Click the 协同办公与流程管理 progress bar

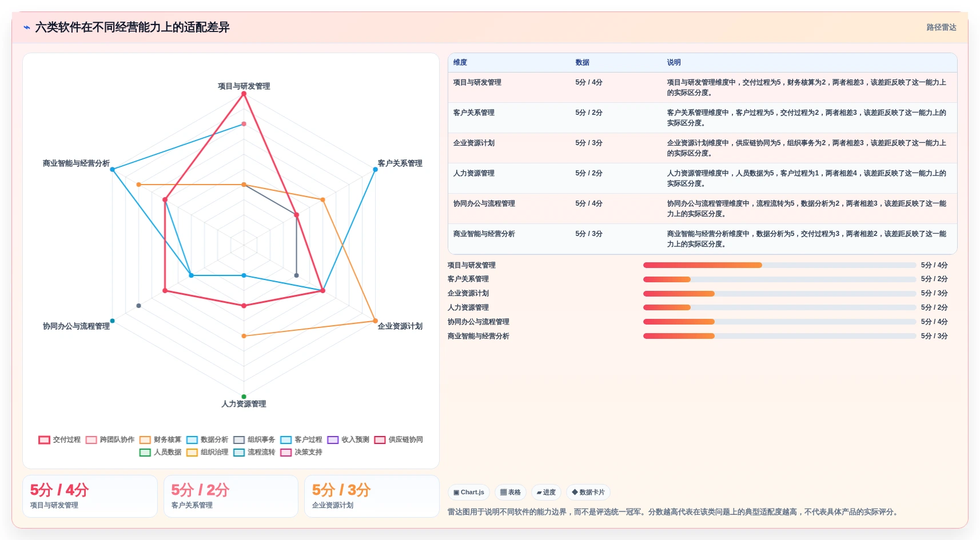point(779,322)
